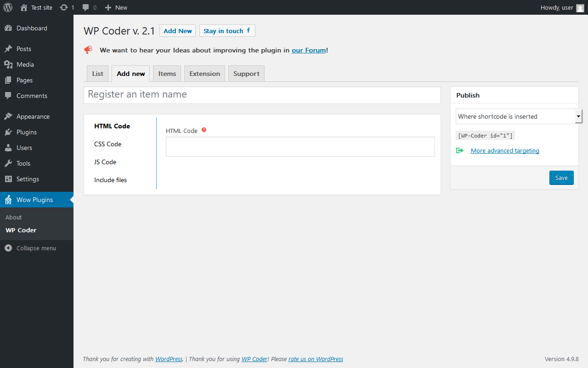This screenshot has height=368, width=588.
Task: Open the comments bubble icon in admin bar
Action: pyautogui.click(x=86, y=7)
